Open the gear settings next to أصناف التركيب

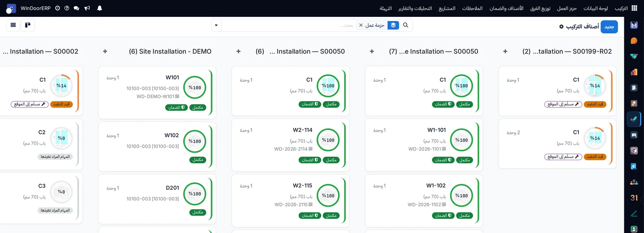tap(561, 27)
